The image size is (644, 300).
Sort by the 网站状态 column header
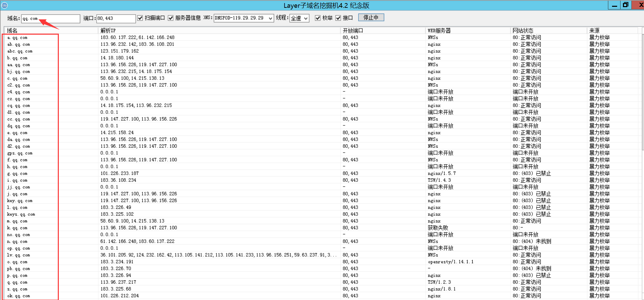click(x=548, y=31)
